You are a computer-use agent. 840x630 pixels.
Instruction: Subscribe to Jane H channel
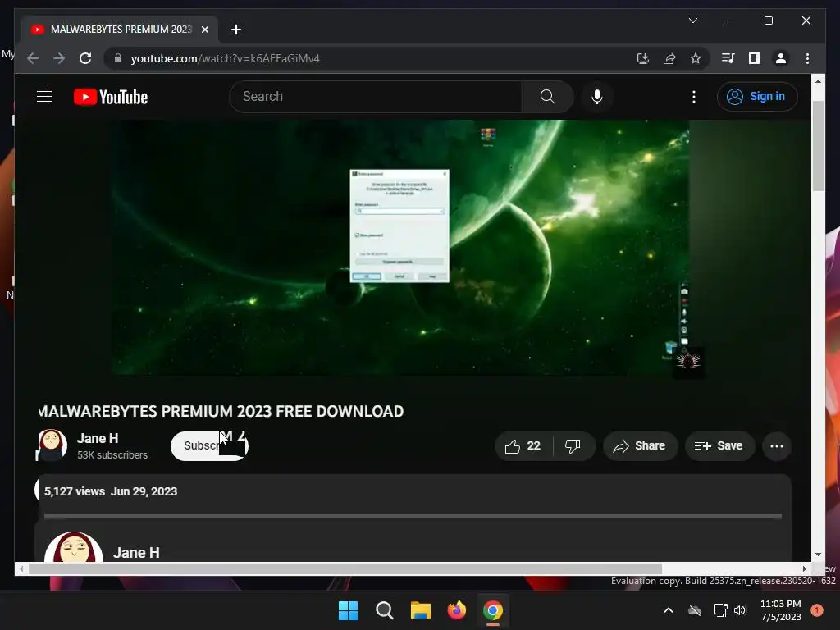[x=209, y=445]
